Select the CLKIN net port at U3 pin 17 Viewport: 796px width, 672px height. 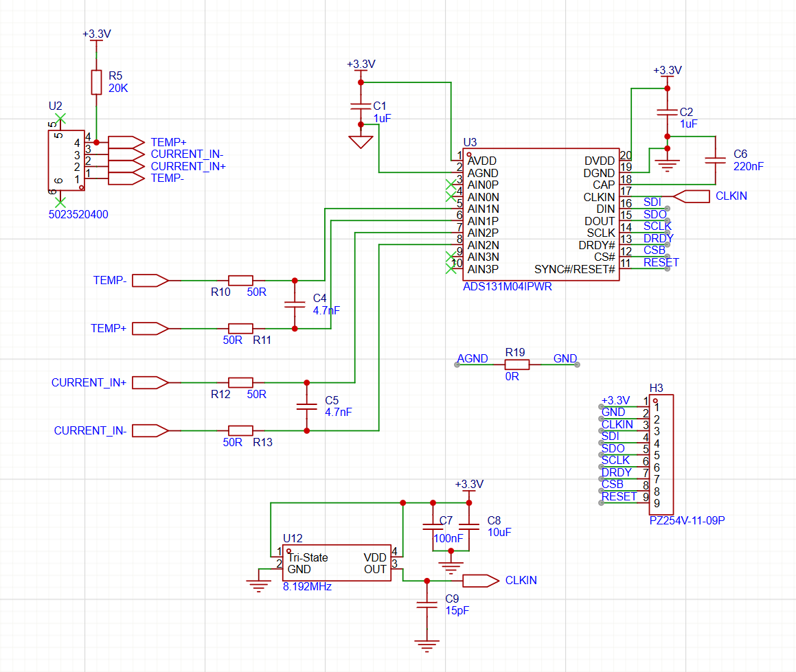691,196
